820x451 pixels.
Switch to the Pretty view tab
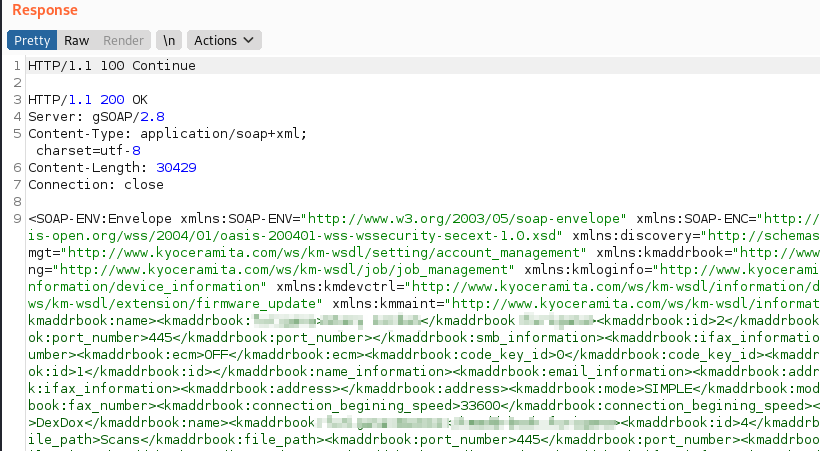[32, 41]
